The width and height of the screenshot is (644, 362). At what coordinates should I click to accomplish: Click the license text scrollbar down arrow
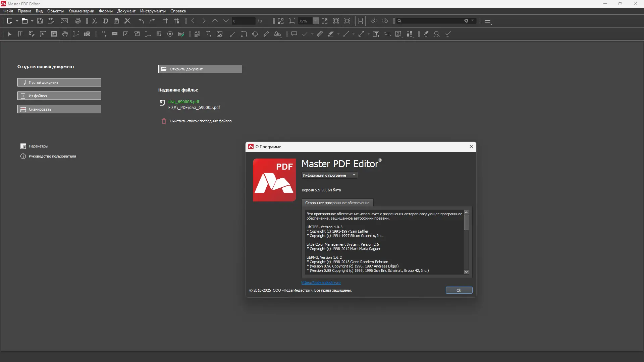[x=466, y=272]
